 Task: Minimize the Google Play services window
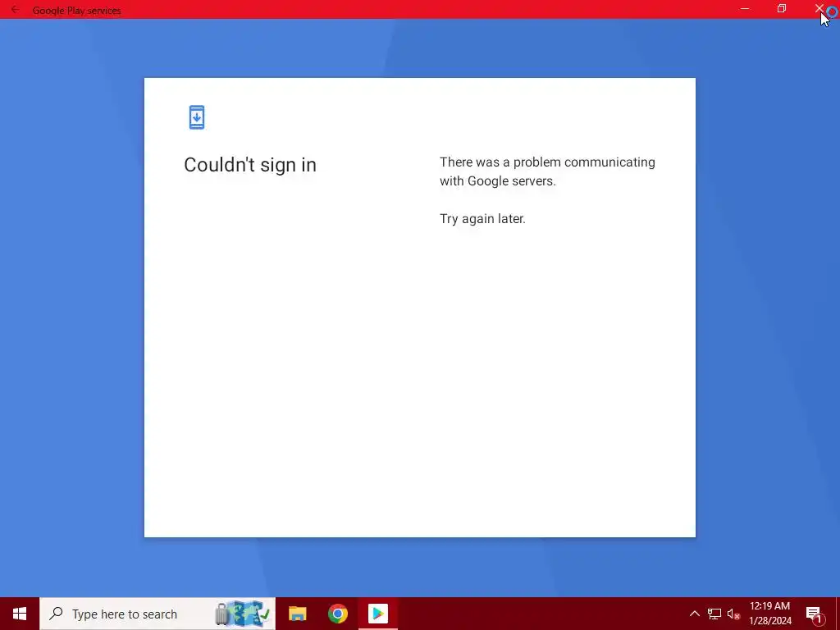(745, 9)
